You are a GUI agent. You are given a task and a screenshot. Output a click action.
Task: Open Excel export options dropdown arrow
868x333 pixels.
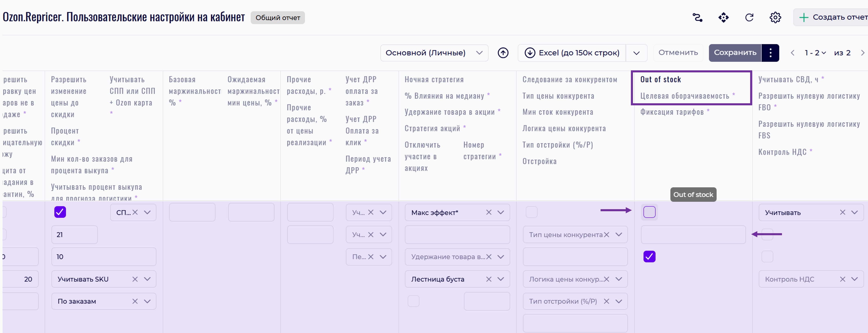(x=636, y=53)
